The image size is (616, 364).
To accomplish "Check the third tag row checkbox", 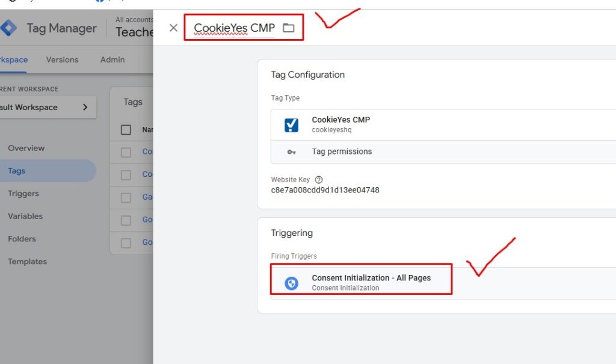I will [x=126, y=197].
